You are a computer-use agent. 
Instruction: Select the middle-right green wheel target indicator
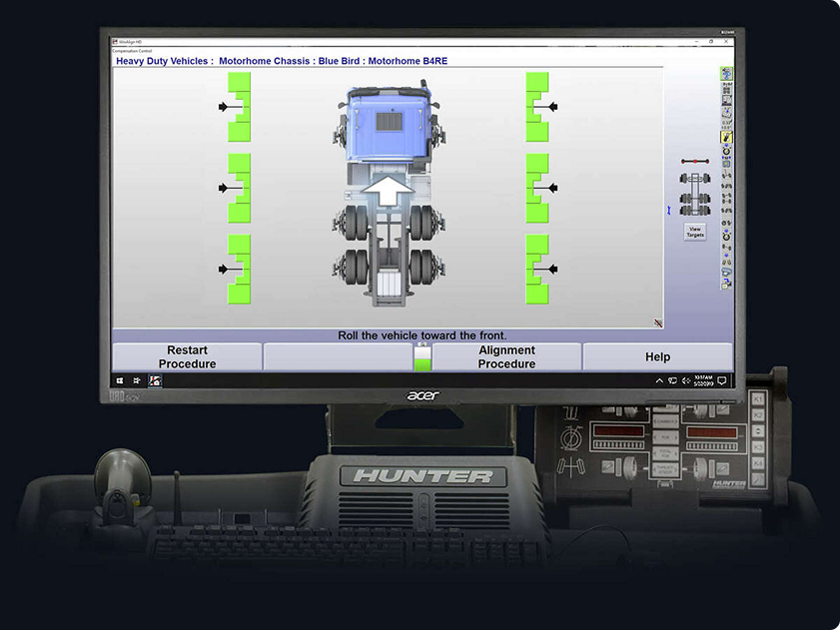[537, 188]
